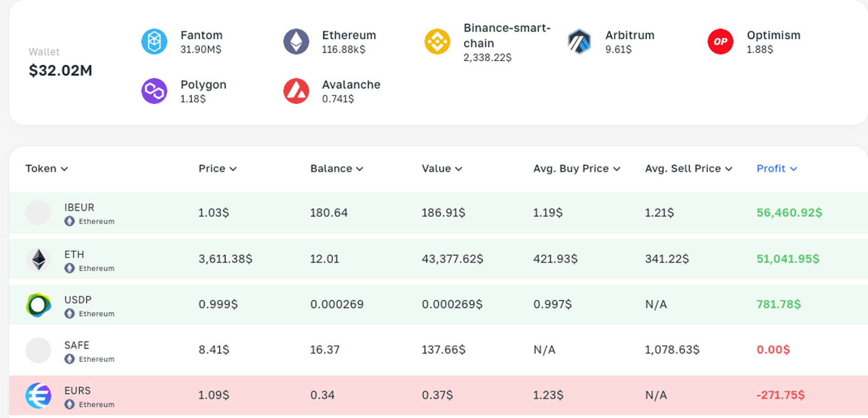Select the Binance-smart-chain yellow icon
The image size is (868, 418).
437,42
